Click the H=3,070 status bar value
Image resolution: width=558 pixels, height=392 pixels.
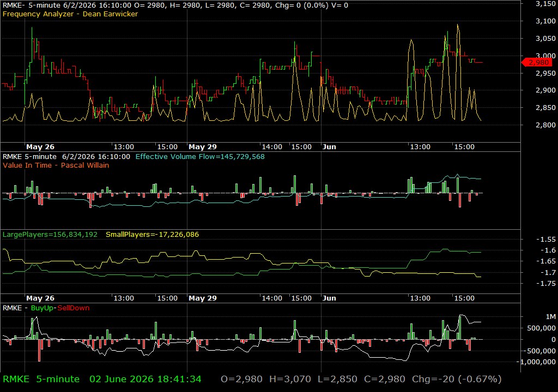click(290, 379)
